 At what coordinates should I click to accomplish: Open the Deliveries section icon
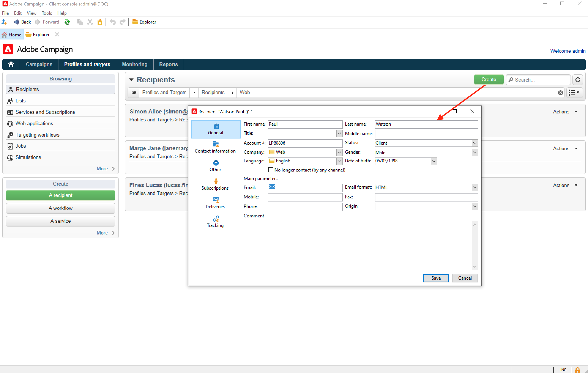coord(216,200)
